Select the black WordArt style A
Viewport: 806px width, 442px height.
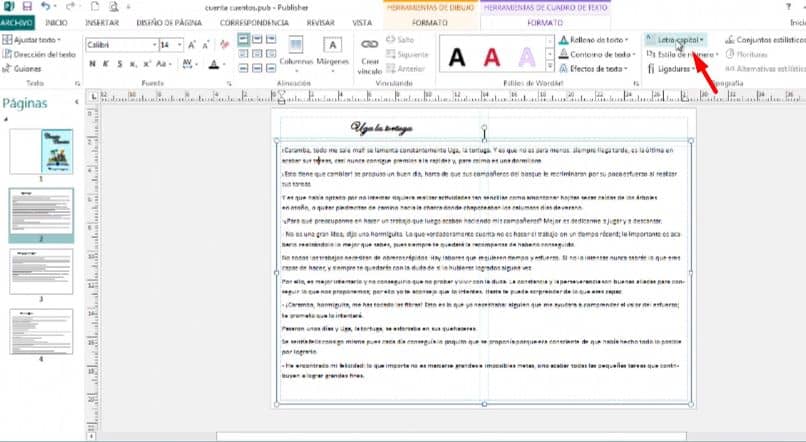[455, 58]
